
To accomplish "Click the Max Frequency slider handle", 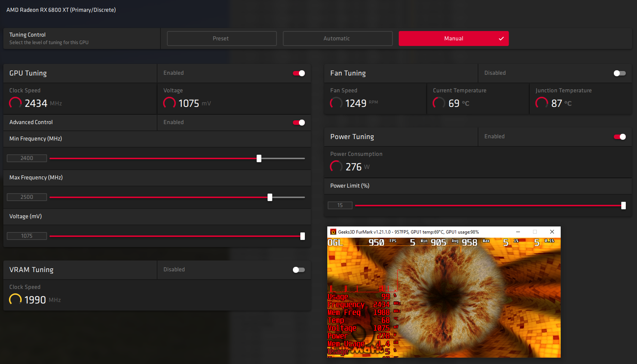I will point(270,197).
